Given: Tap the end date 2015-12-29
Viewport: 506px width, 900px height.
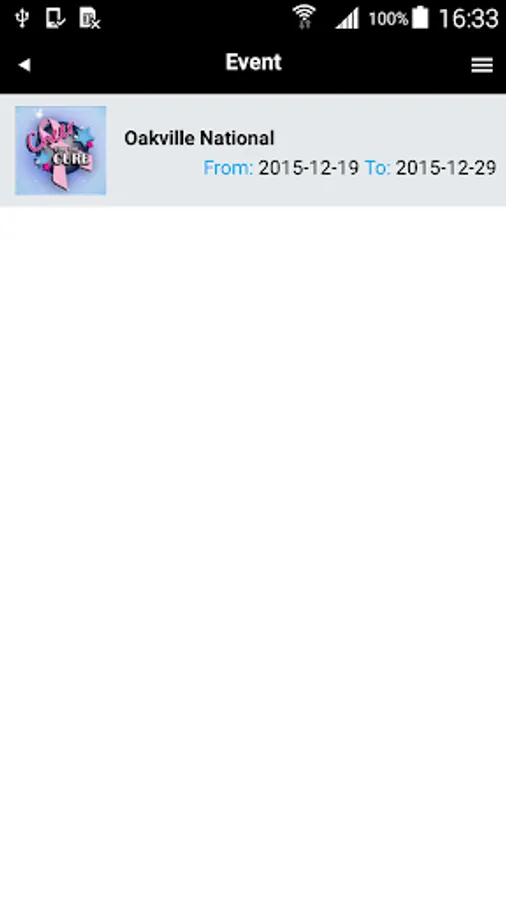Looking at the screenshot, I should pos(446,168).
